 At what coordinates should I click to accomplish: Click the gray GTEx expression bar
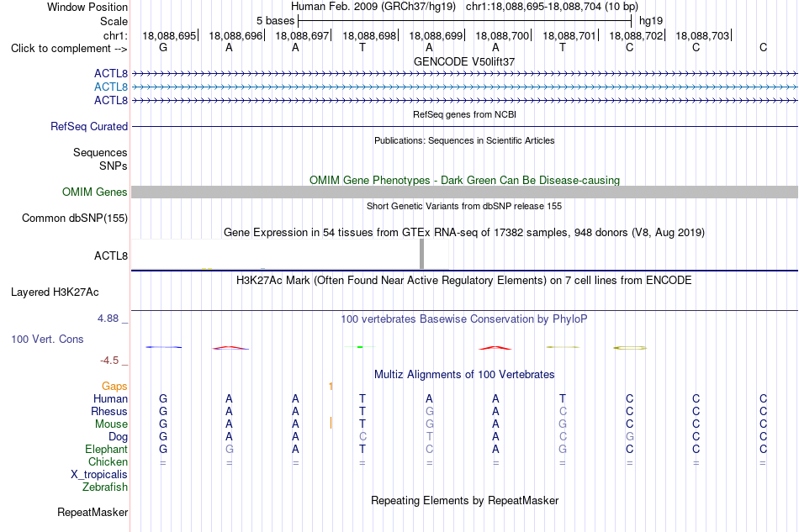click(x=421, y=254)
